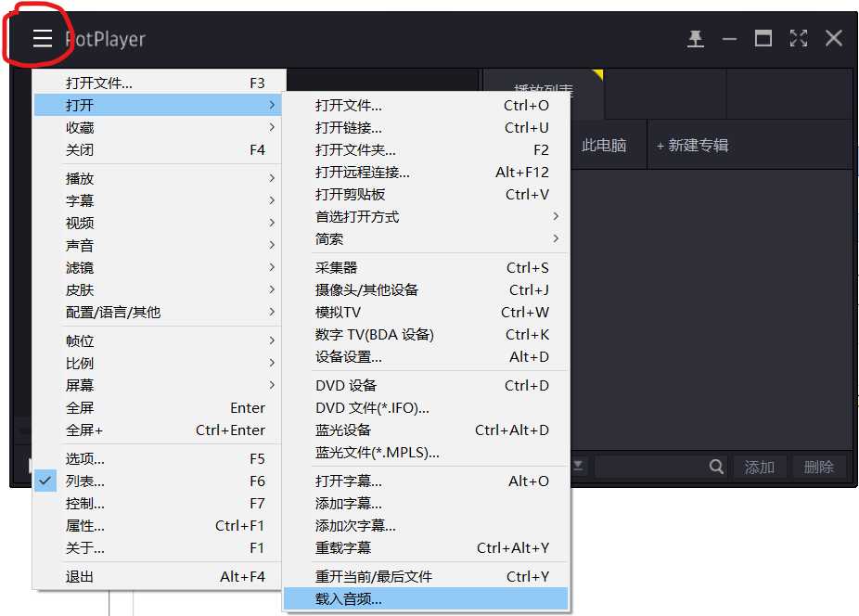Expand the 收藏 submenu
The height and width of the screenshot is (616, 859).
click(158, 127)
